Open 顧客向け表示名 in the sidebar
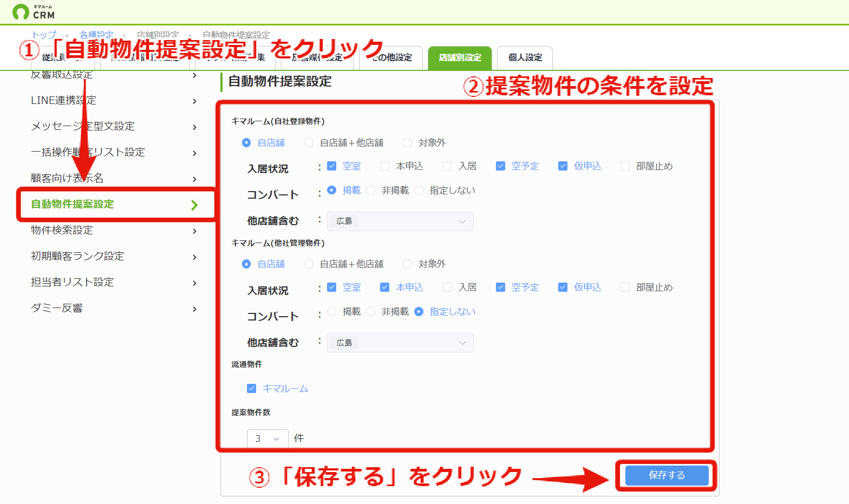Viewport: 849px width, 504px height. click(67, 178)
